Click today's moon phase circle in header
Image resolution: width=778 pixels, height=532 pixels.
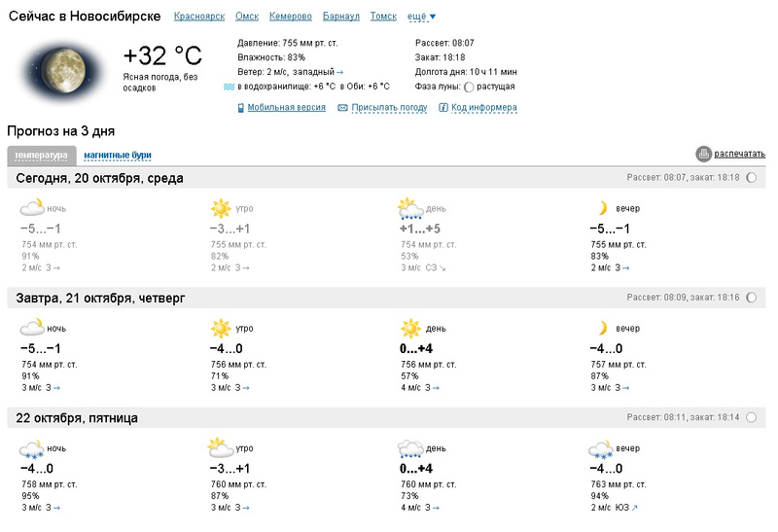(750, 179)
